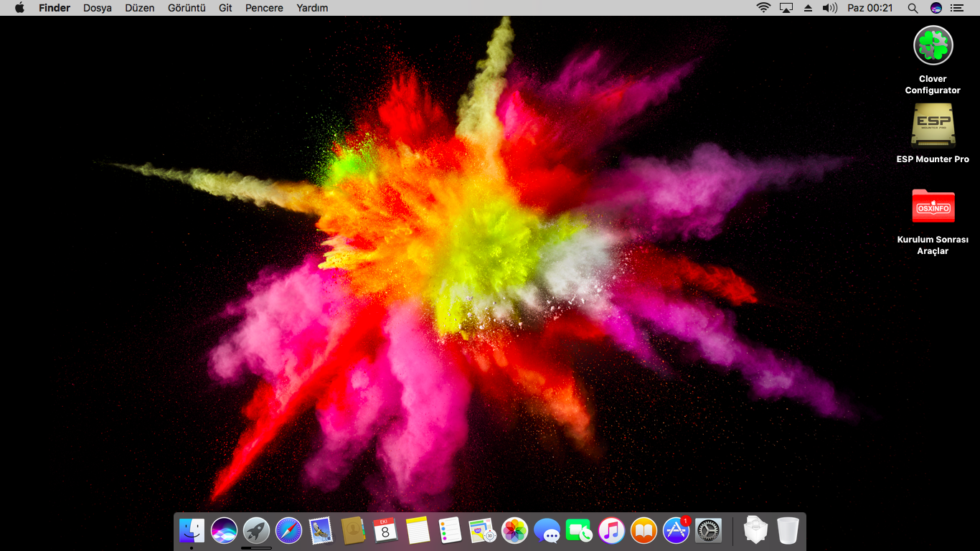Launch iTunes from the Dock
Screen dimensions: 980x551
[x=611, y=531]
